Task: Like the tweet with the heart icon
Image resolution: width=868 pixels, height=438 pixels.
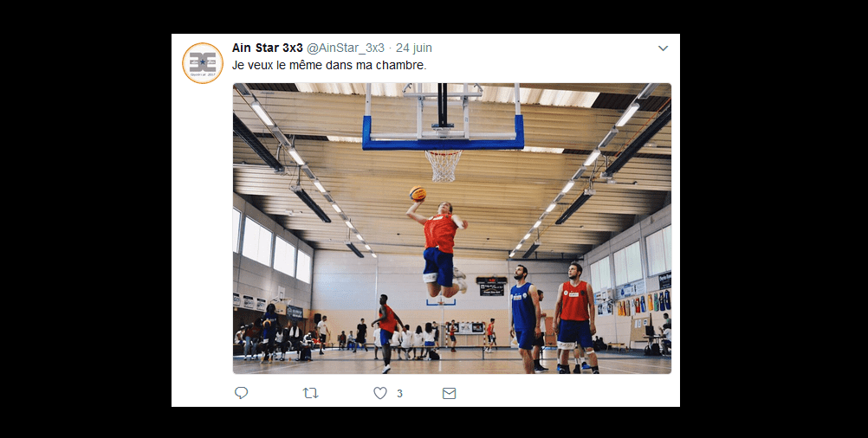Action: point(379,393)
